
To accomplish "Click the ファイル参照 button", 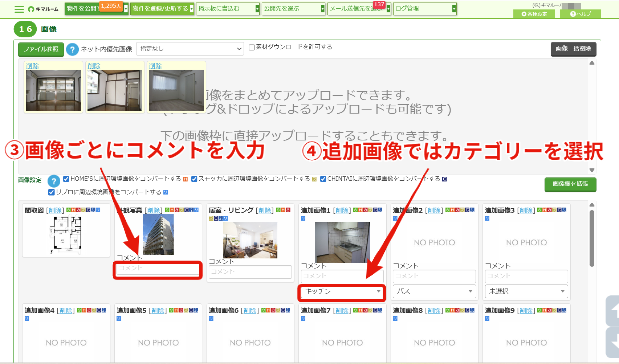I will point(41,49).
